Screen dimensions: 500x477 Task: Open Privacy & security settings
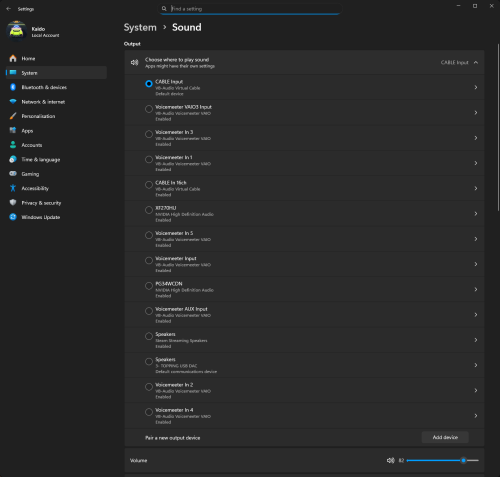56,203
